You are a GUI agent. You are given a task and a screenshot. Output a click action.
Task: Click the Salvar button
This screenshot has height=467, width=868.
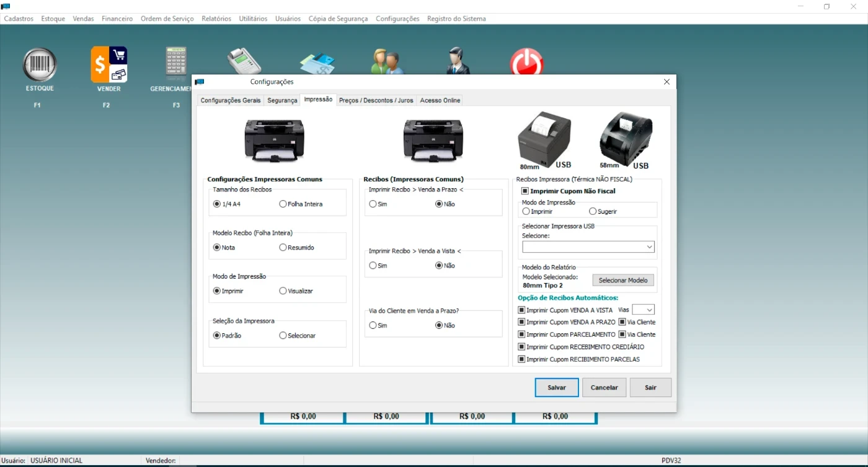pos(556,388)
